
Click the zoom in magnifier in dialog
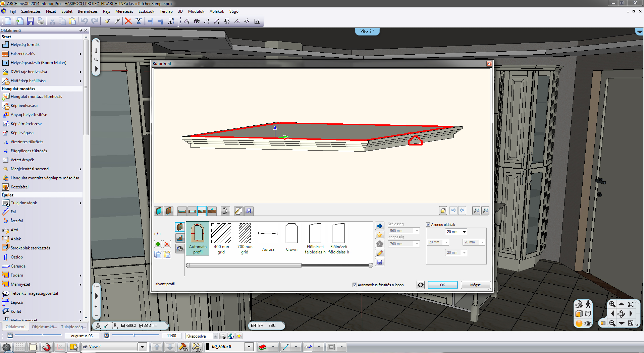pyautogui.click(x=476, y=211)
